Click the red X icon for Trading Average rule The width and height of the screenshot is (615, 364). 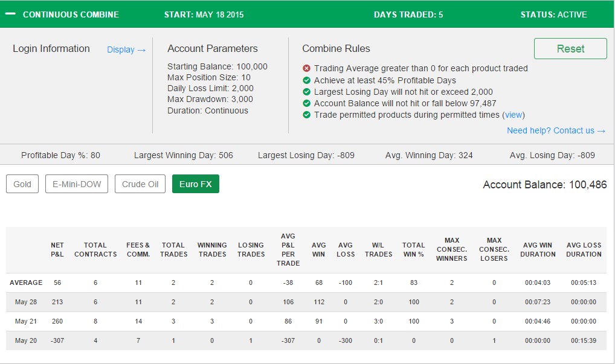click(306, 68)
